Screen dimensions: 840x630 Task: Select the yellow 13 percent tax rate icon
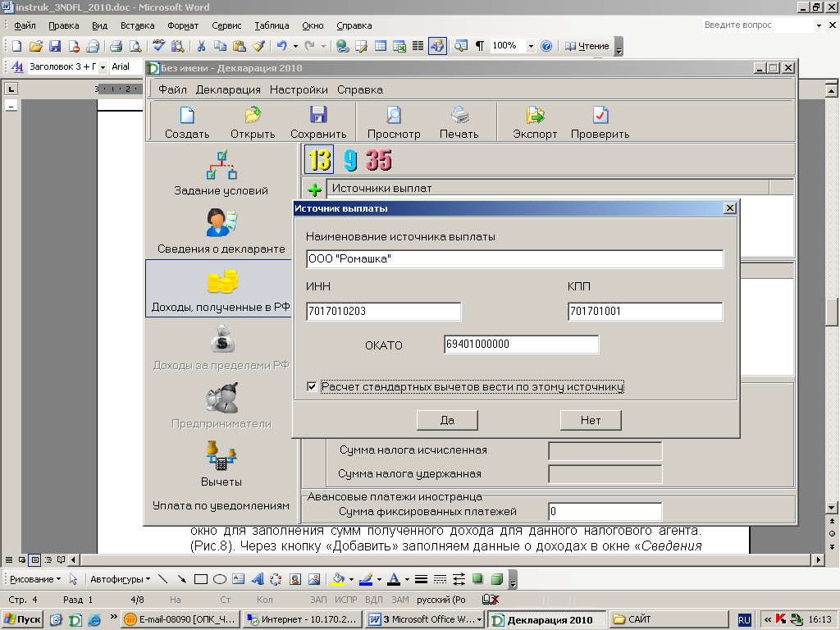(319, 160)
